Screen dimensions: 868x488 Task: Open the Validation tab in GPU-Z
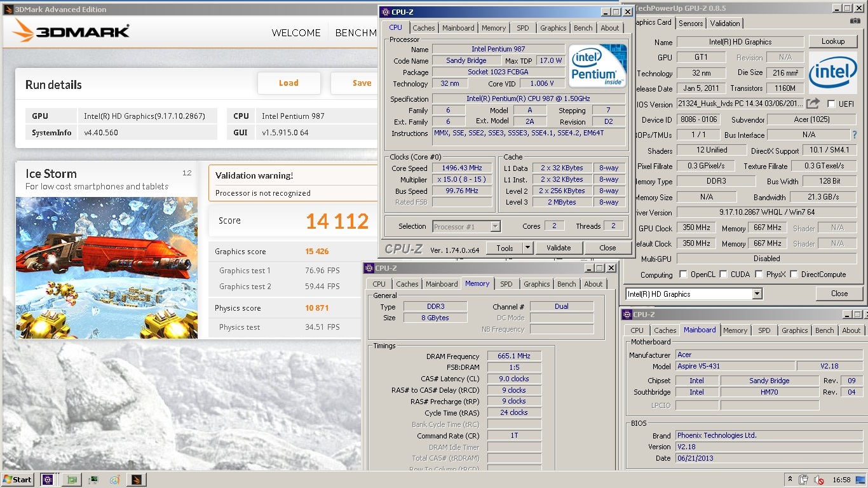coord(725,24)
